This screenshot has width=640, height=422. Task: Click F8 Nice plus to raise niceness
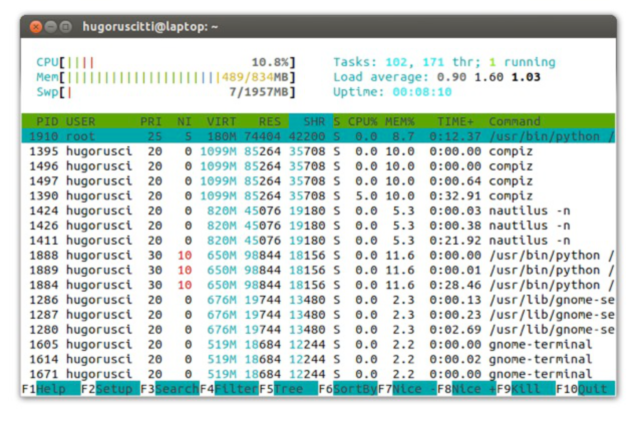click(466, 389)
